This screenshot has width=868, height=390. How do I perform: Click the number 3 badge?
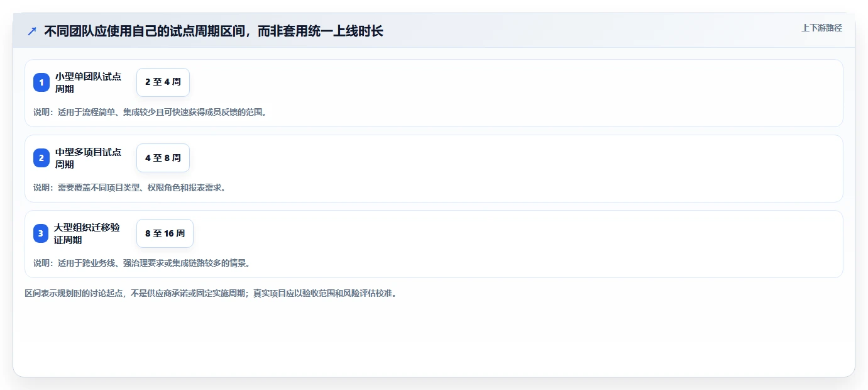tap(41, 233)
